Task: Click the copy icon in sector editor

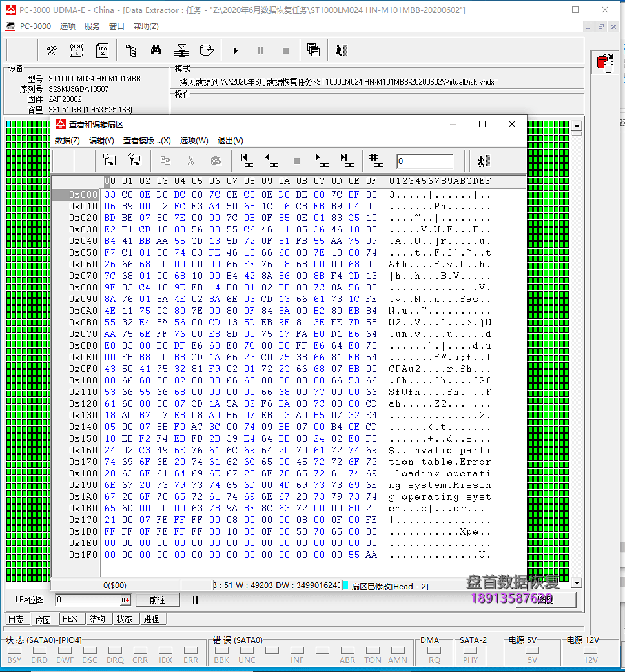Action: (x=165, y=161)
